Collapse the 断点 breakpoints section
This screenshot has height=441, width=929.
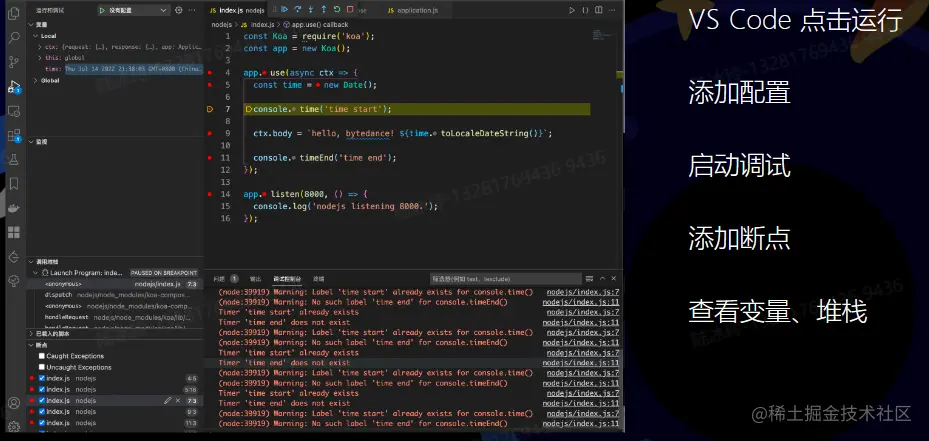point(31,345)
